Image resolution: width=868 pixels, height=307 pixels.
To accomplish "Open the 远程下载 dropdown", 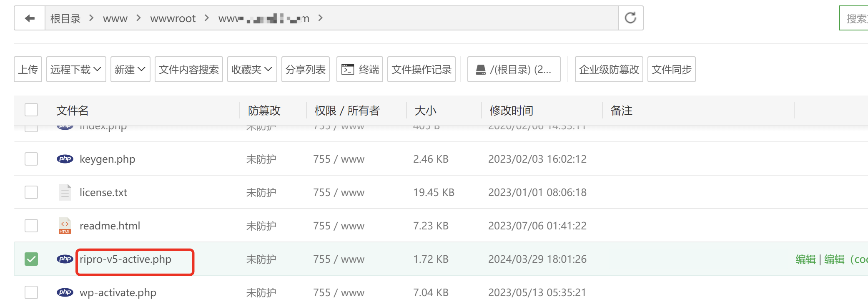I will (76, 69).
